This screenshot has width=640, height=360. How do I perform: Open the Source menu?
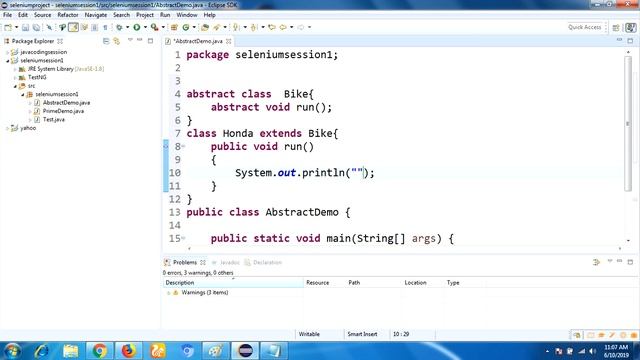[42, 15]
